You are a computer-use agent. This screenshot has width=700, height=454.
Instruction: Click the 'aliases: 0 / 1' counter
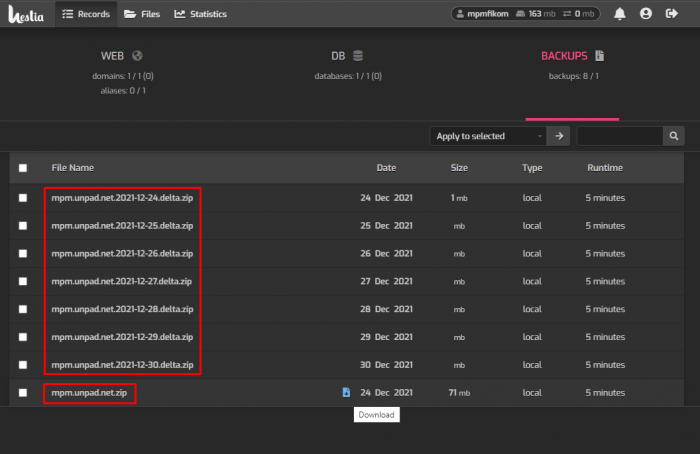tap(123, 91)
